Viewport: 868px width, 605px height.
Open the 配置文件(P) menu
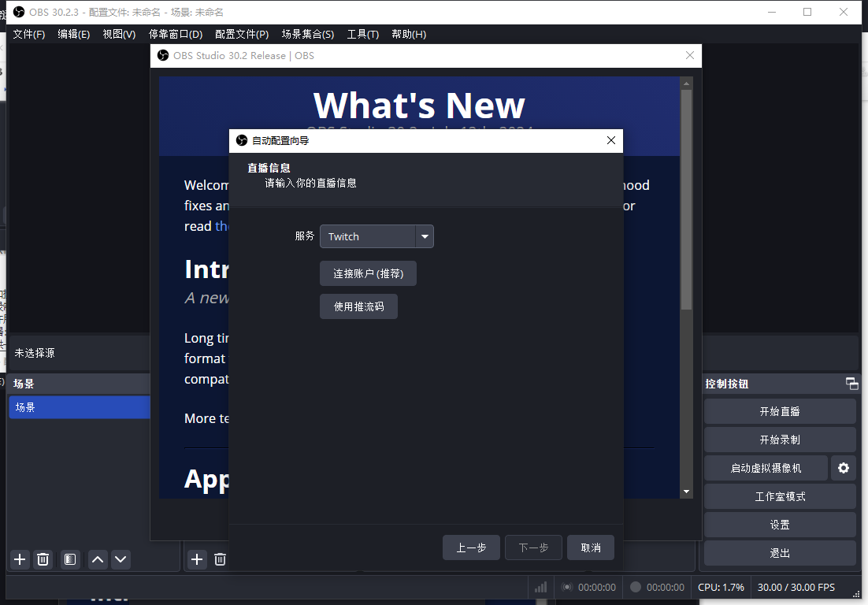pyautogui.click(x=242, y=35)
